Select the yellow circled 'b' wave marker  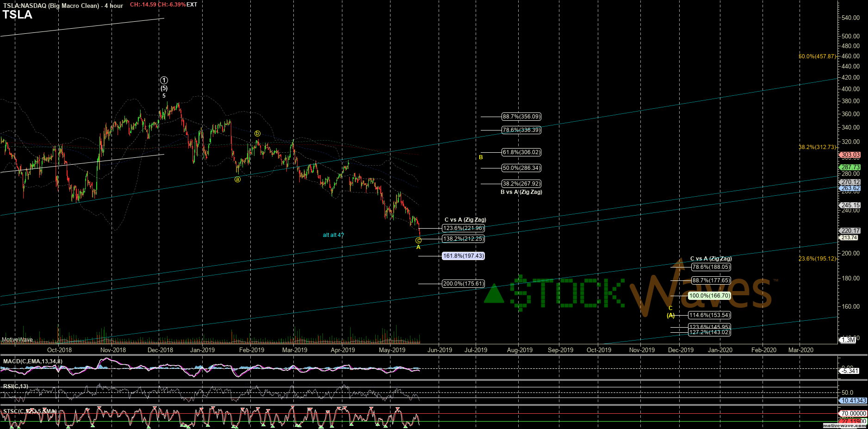point(257,134)
